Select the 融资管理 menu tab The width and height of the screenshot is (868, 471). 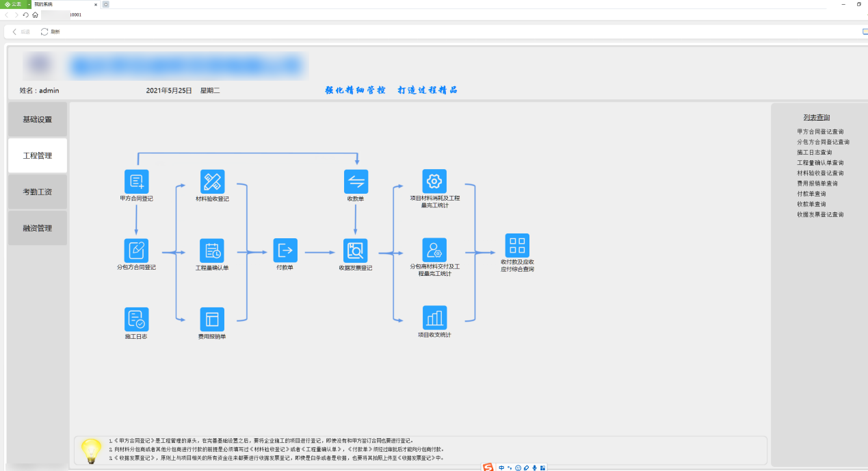[38, 228]
